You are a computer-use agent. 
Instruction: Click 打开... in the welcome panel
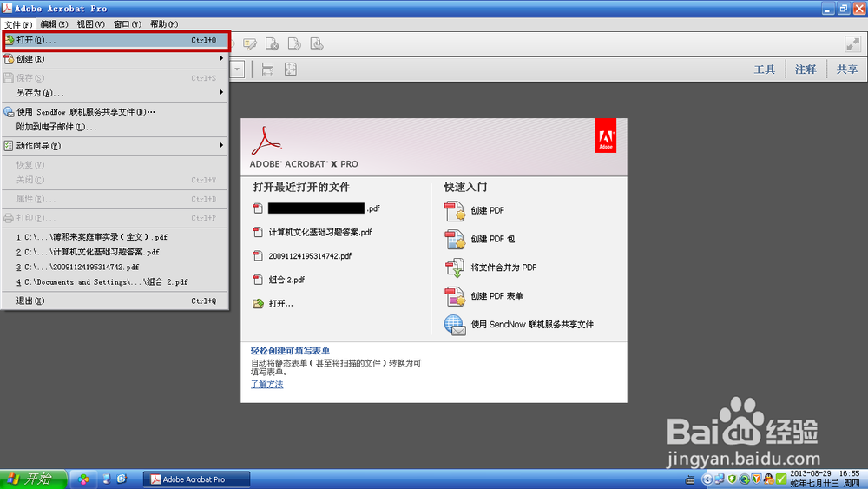point(280,303)
